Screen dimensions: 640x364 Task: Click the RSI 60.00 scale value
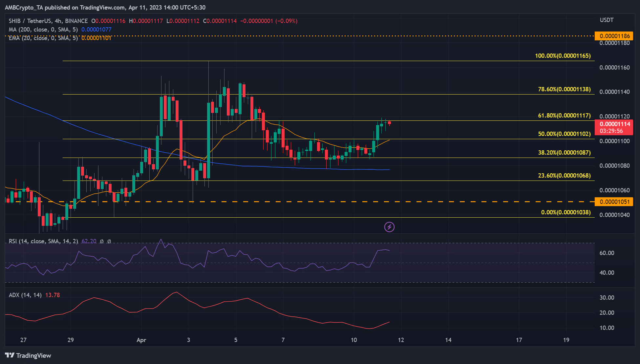607,253
